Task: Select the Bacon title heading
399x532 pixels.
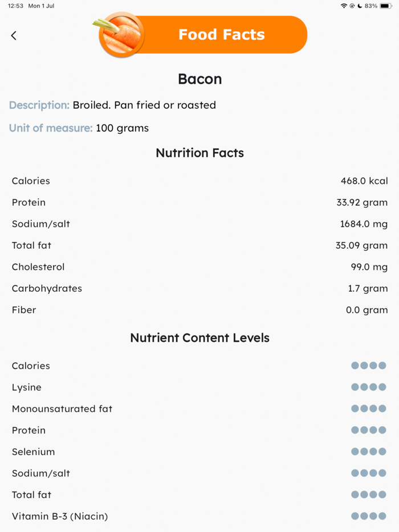Action: coord(199,79)
